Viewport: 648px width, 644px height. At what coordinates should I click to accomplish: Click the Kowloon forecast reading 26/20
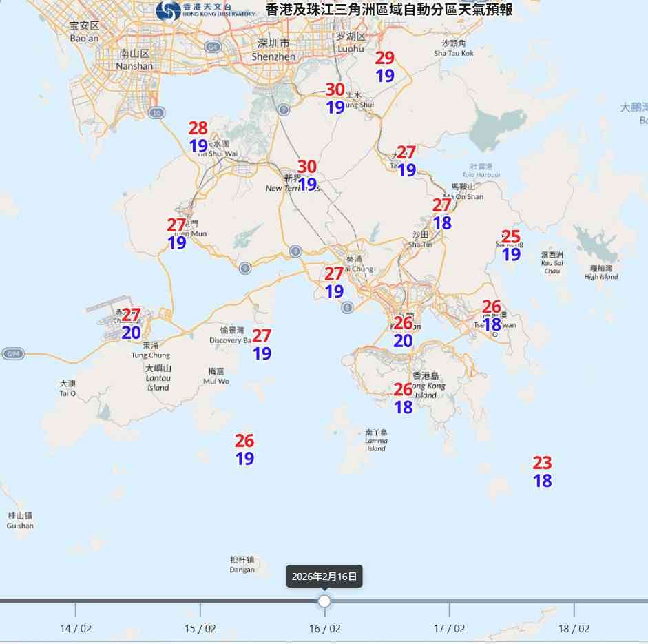coord(402,331)
